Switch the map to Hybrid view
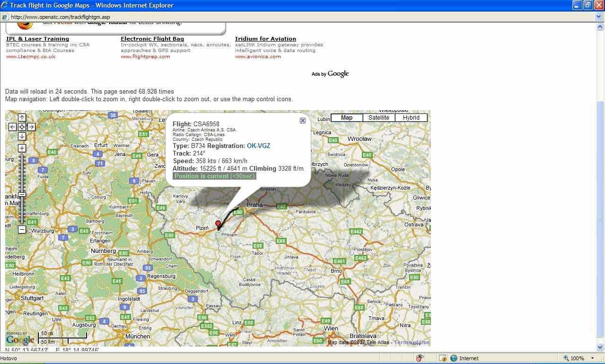 (411, 118)
